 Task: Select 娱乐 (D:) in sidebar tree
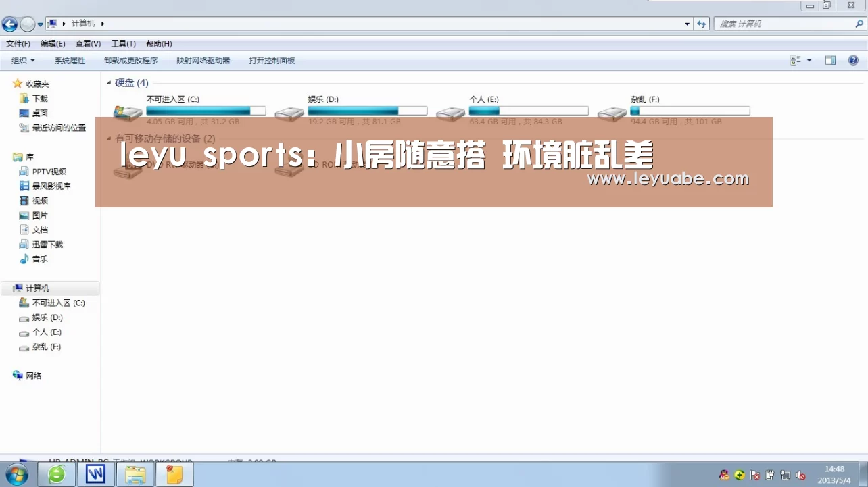tap(47, 317)
